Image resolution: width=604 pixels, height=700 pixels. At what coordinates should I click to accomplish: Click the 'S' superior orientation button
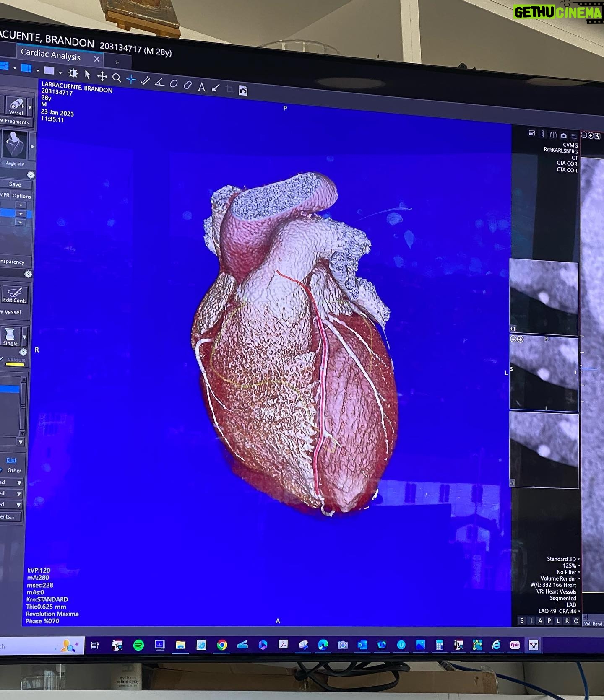tap(522, 621)
